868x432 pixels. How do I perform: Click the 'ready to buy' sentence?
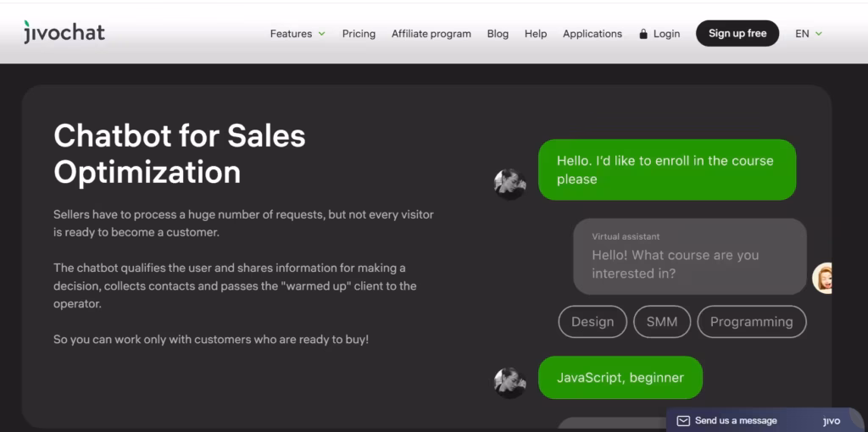[211, 339]
